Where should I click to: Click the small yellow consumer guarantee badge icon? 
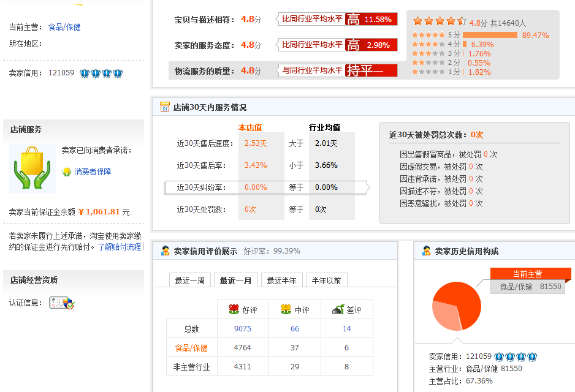pos(67,172)
